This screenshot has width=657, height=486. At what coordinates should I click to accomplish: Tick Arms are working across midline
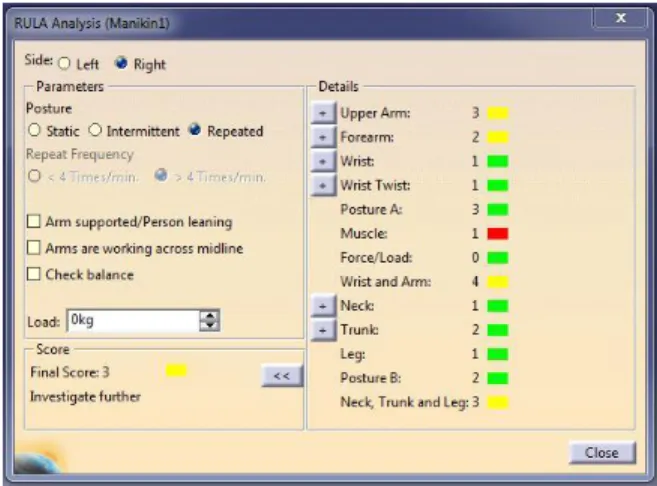(x=34, y=248)
